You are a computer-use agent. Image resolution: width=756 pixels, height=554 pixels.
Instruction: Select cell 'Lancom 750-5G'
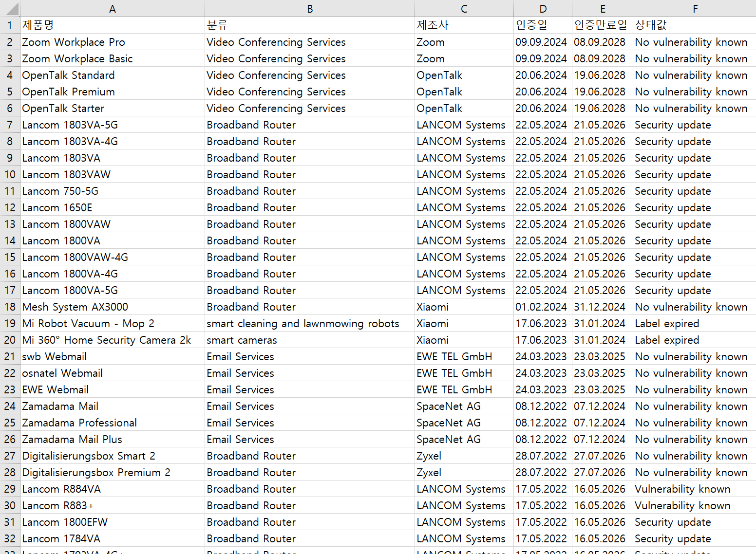click(113, 191)
